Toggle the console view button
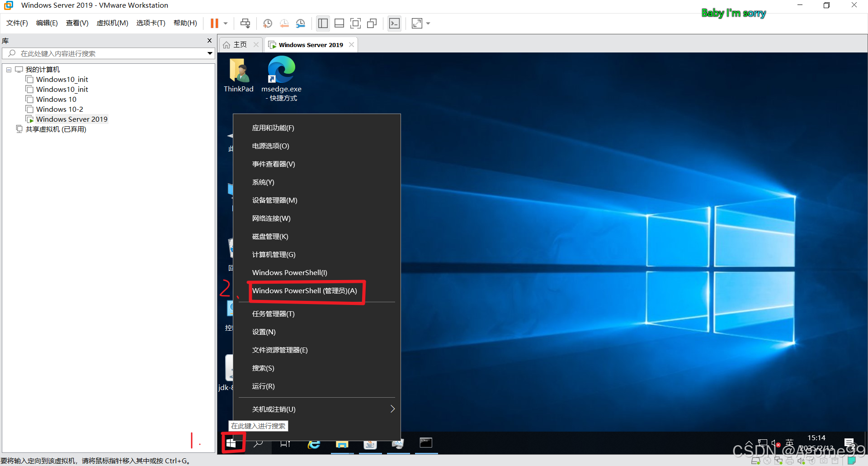This screenshot has width=868, height=466. pyautogui.click(x=395, y=23)
